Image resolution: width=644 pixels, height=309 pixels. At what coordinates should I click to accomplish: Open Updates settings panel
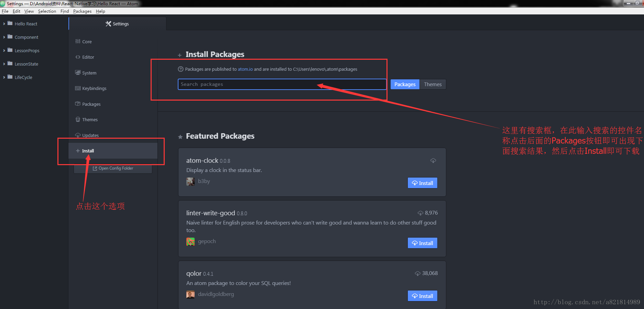[x=90, y=135]
